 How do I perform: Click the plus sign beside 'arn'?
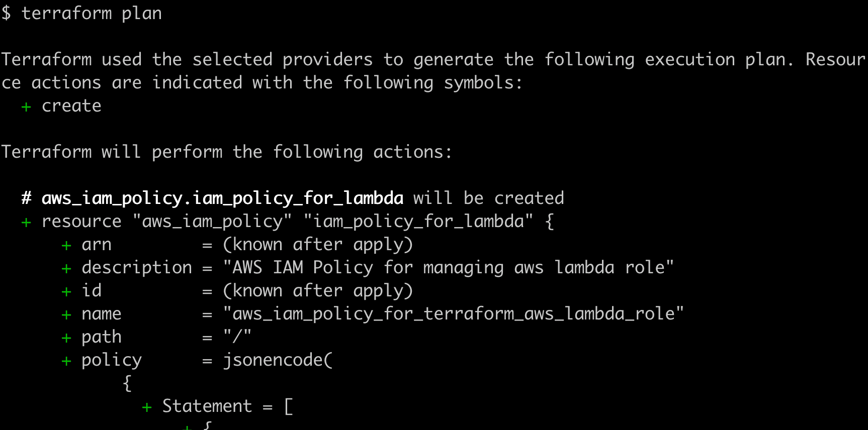tap(66, 245)
